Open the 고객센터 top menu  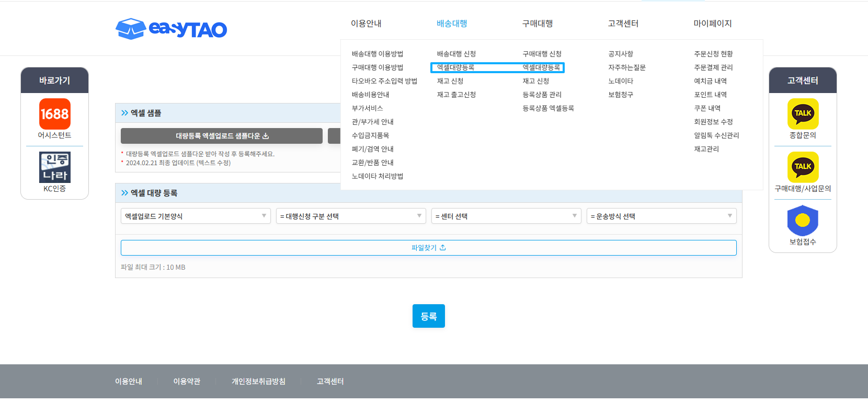pos(623,24)
